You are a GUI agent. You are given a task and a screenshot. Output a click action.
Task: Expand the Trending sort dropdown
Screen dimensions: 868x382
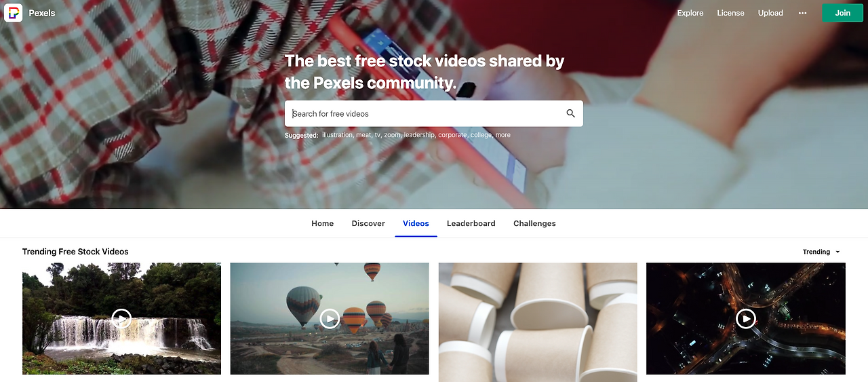point(821,252)
